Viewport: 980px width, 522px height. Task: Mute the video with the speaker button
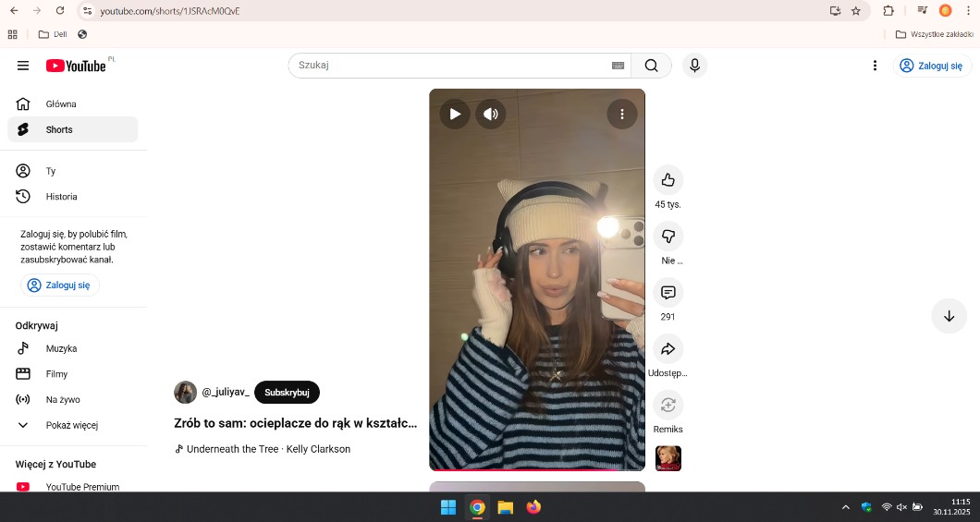click(491, 114)
